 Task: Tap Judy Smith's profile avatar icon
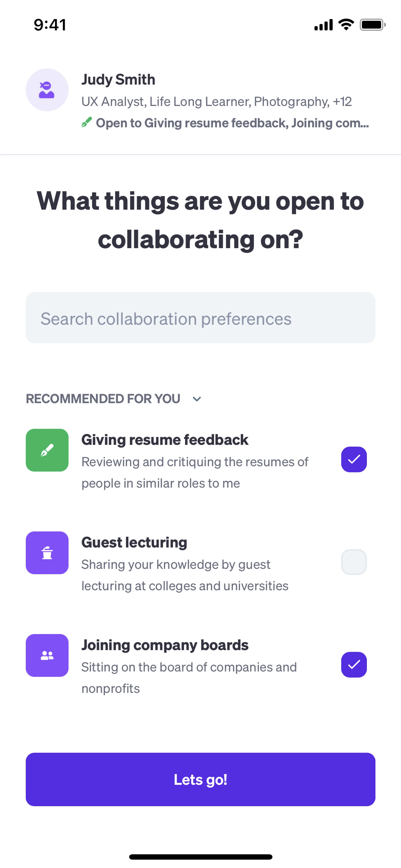47,90
